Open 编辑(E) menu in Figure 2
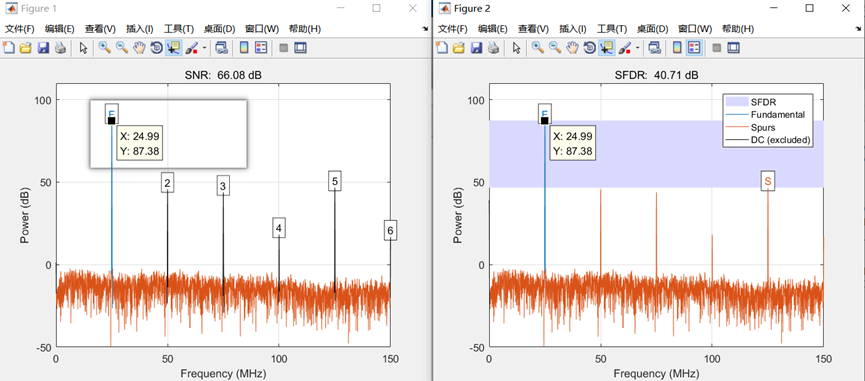This screenshot has width=865, height=381. [492, 29]
